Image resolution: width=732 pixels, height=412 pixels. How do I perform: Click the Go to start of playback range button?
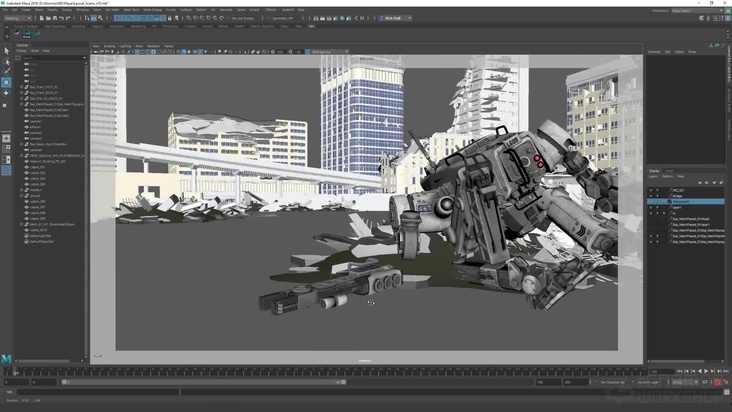[x=680, y=371]
